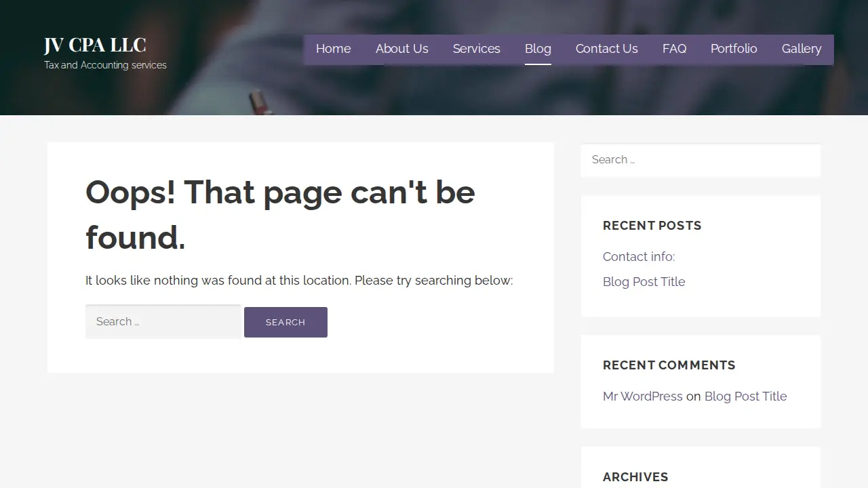Click the 'Recent Comments' widget heading
868x488 pixels.
coord(669,365)
